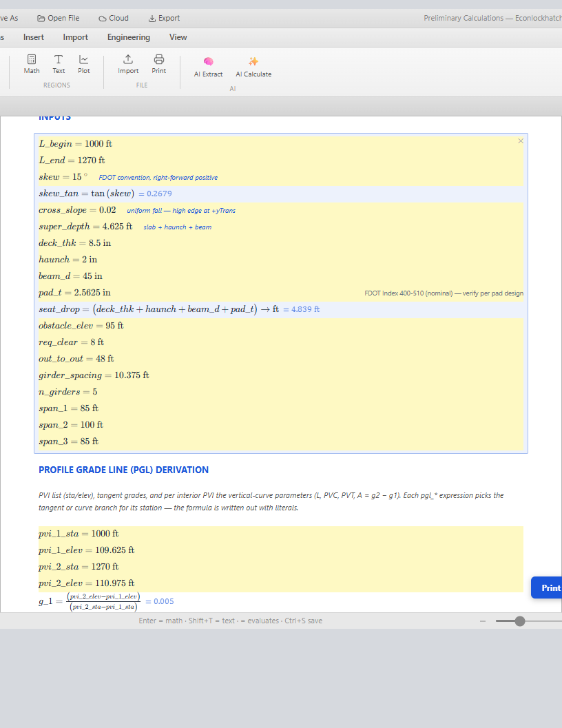Run AI Calculate
Viewport: 562px width, 728px height.
point(253,67)
